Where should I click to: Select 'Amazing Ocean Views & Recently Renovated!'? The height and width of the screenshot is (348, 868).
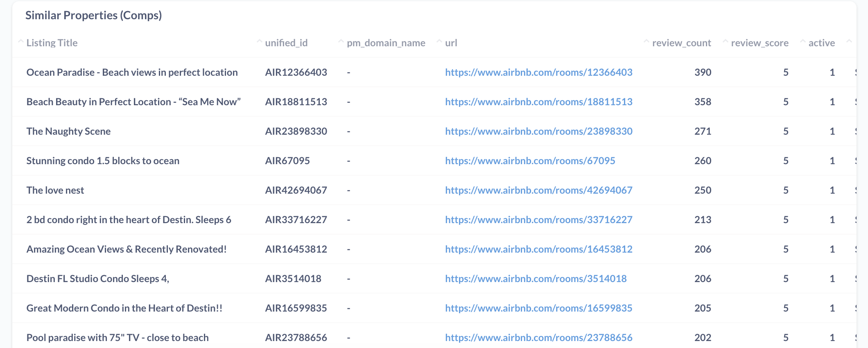click(127, 249)
